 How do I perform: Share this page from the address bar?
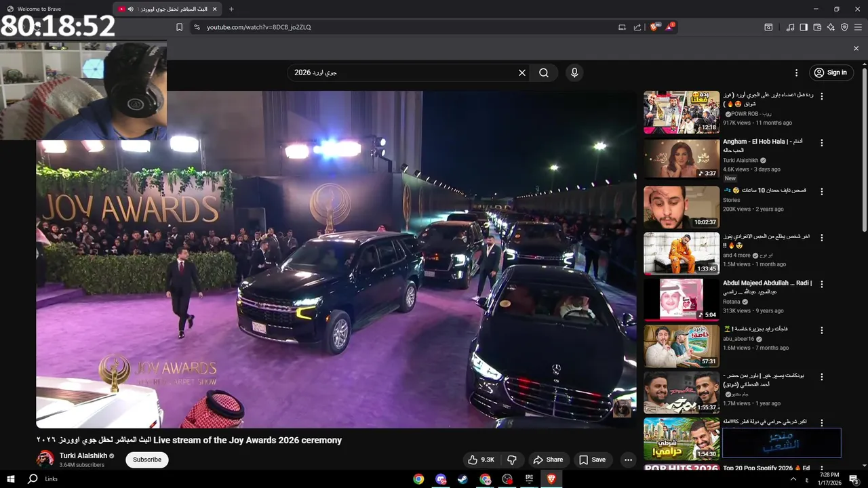point(637,27)
